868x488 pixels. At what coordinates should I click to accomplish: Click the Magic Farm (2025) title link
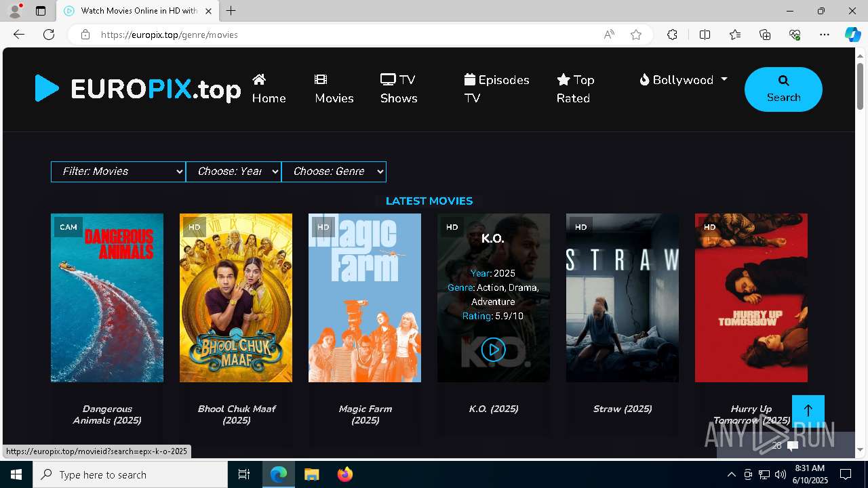pyautogui.click(x=365, y=414)
